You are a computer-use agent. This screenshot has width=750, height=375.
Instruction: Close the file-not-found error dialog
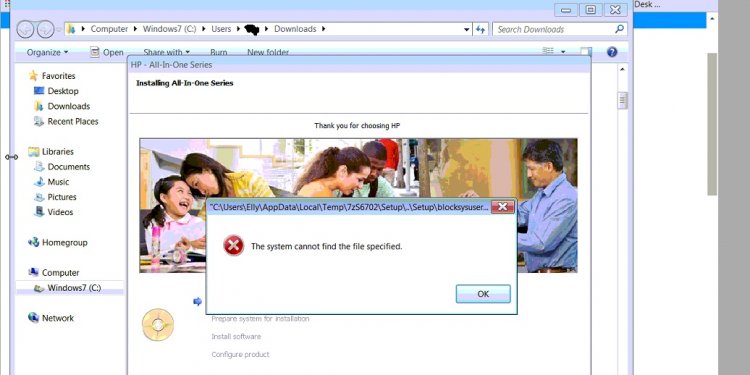click(503, 207)
